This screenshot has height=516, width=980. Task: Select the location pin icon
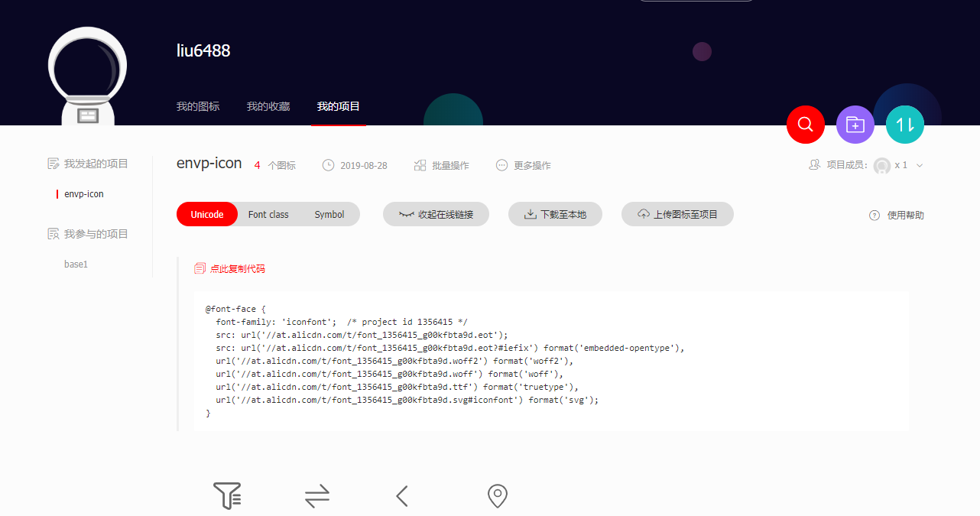coord(498,496)
